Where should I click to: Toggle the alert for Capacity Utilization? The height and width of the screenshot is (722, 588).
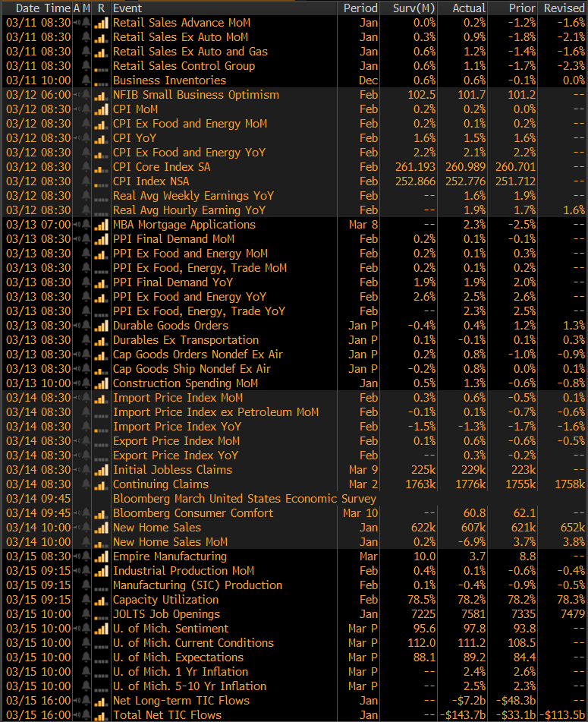(x=86, y=600)
